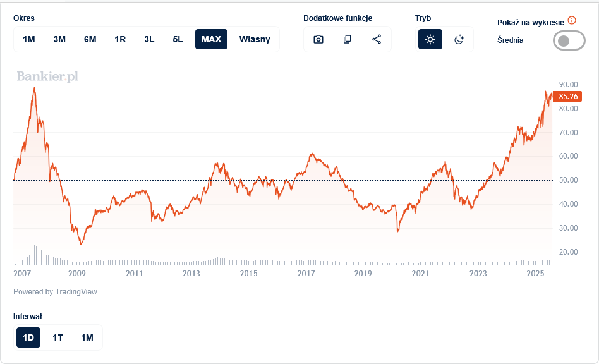Click the 85.26 current price label
Image resolution: width=599 pixels, height=364 pixels.
(x=569, y=97)
